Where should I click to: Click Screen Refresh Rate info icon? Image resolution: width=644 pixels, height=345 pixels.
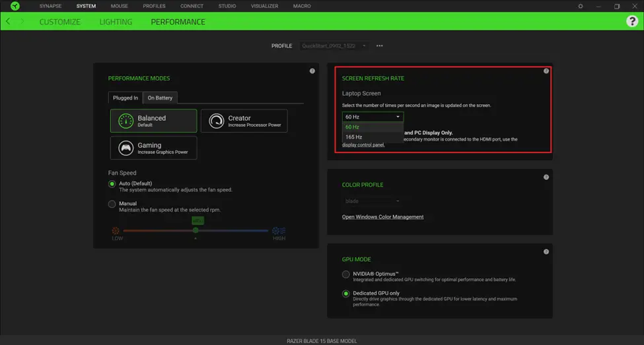tap(546, 71)
